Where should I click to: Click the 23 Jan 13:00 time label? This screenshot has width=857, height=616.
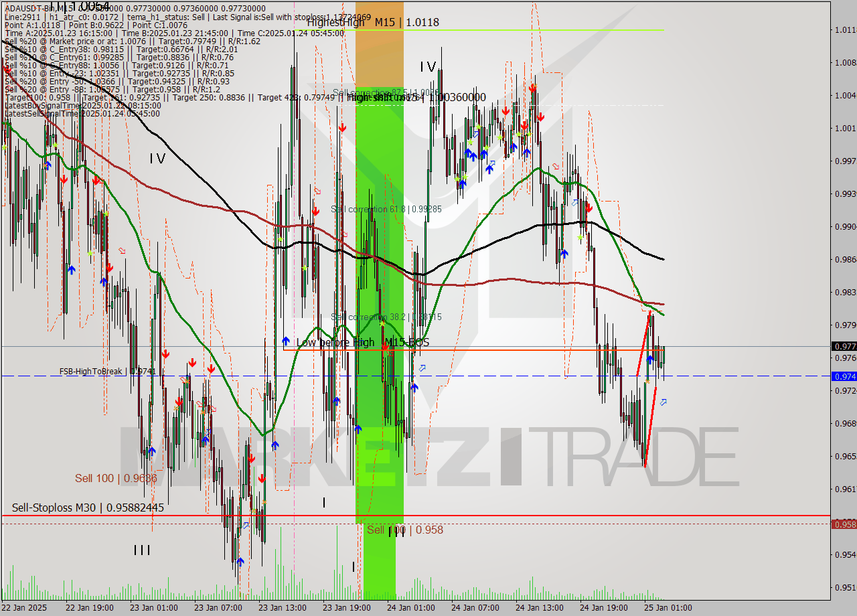pyautogui.click(x=282, y=608)
